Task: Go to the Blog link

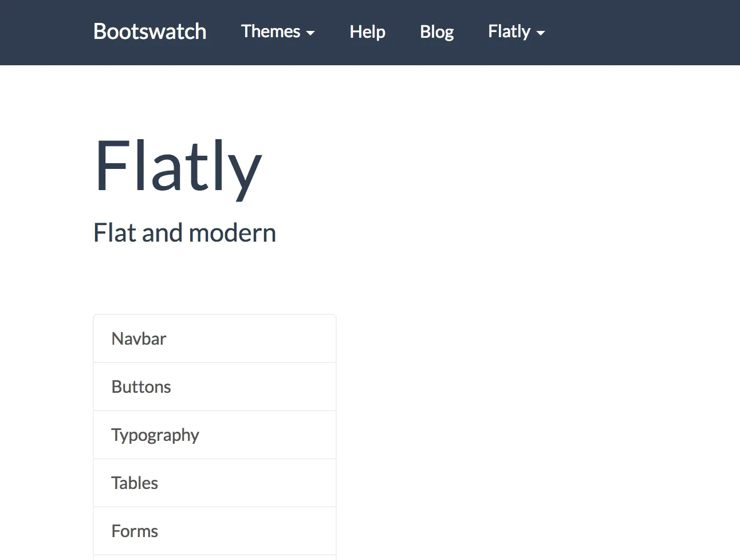Action: point(436,31)
